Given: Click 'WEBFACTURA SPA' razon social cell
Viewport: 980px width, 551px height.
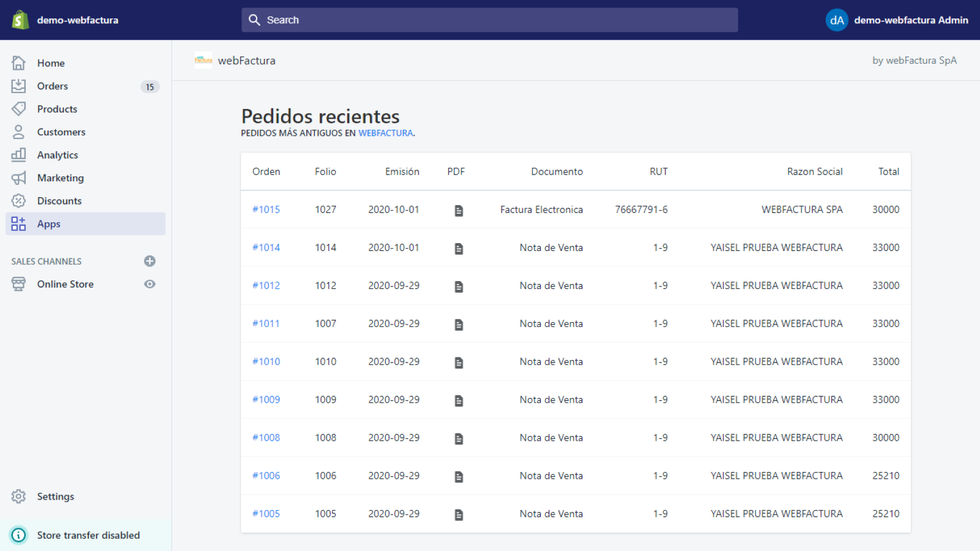Looking at the screenshot, I should click(x=802, y=209).
